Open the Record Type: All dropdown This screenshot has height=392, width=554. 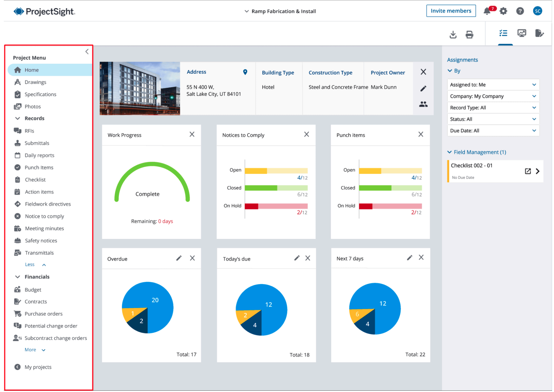[x=493, y=108]
